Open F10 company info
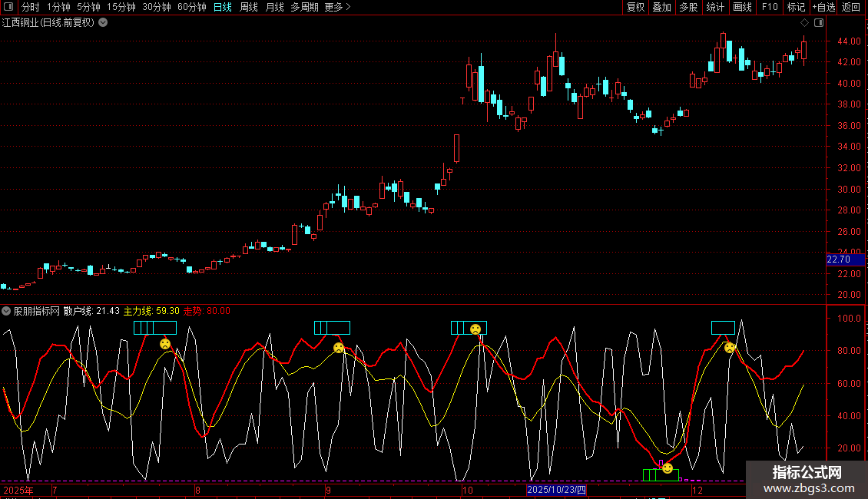Screen dimensions: 868x499 770,7
